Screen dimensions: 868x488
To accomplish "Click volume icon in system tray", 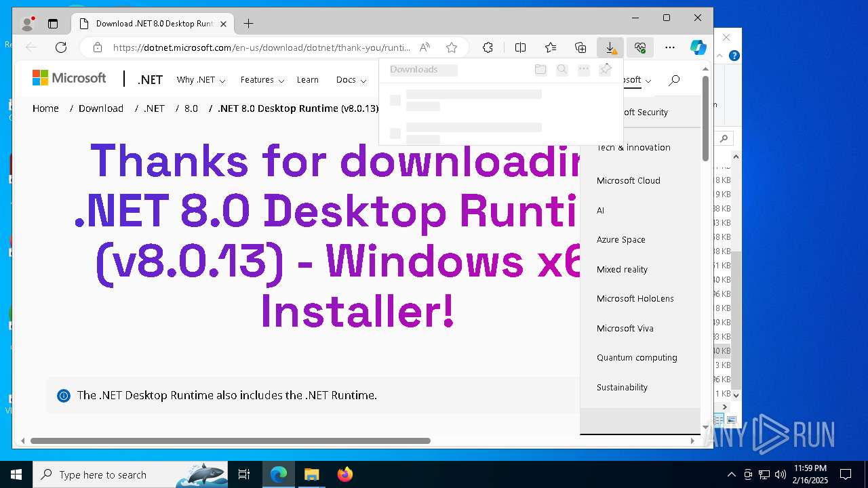I will click(x=780, y=474).
